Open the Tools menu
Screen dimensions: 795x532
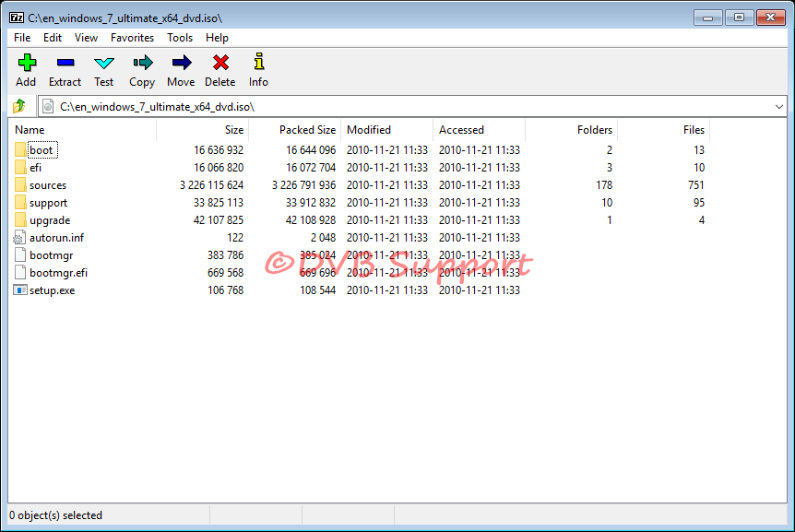coord(180,38)
